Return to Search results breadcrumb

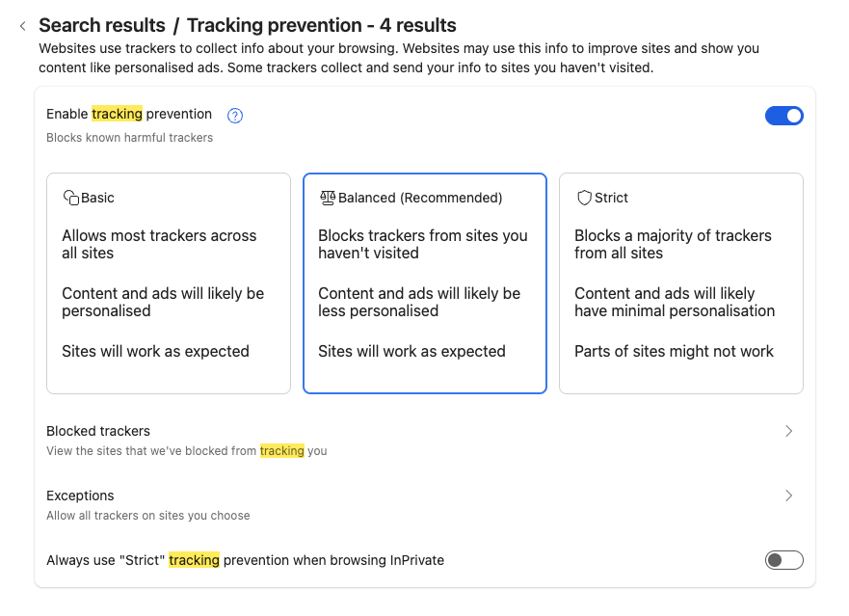coord(101,26)
